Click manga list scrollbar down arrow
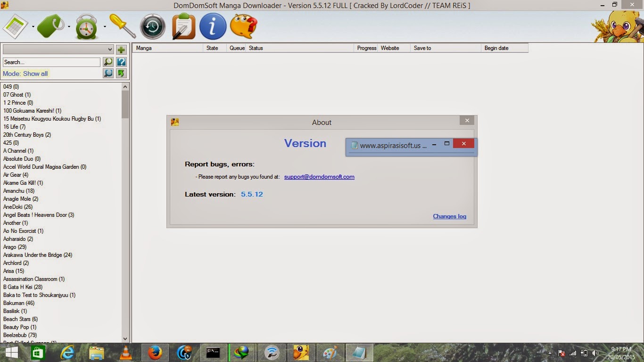The image size is (644, 362). (125, 338)
